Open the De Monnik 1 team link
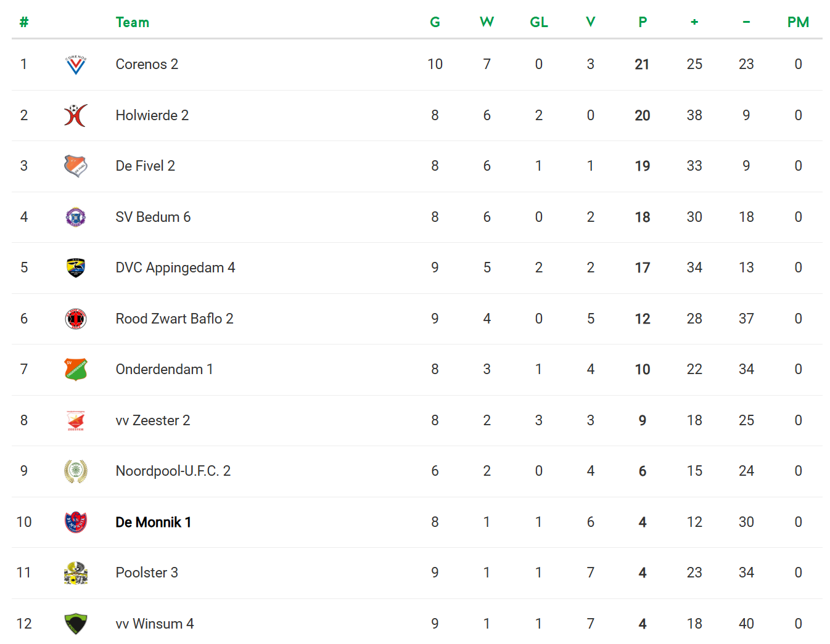Screen dimensions: 830x644 click(153, 522)
